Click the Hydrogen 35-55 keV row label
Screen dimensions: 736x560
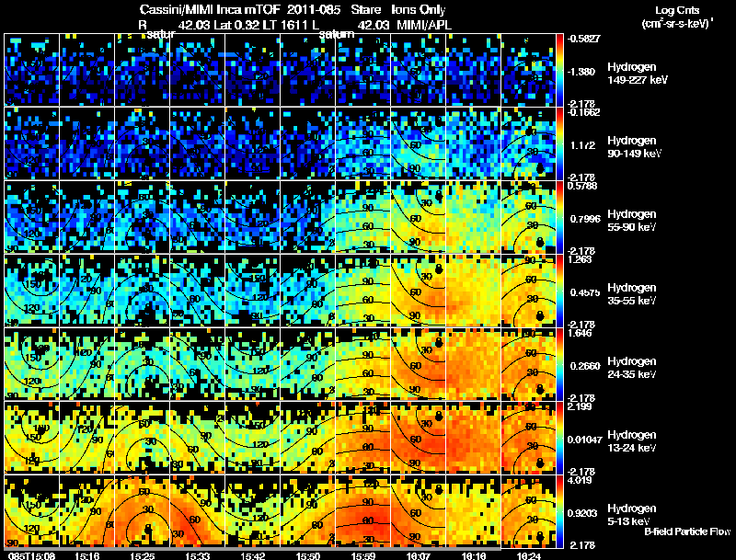(632, 294)
